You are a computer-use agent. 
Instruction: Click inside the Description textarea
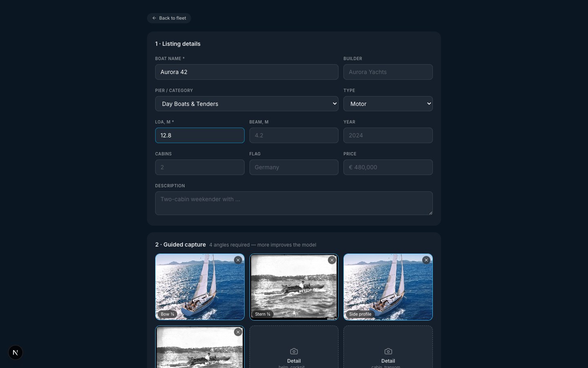(x=294, y=203)
